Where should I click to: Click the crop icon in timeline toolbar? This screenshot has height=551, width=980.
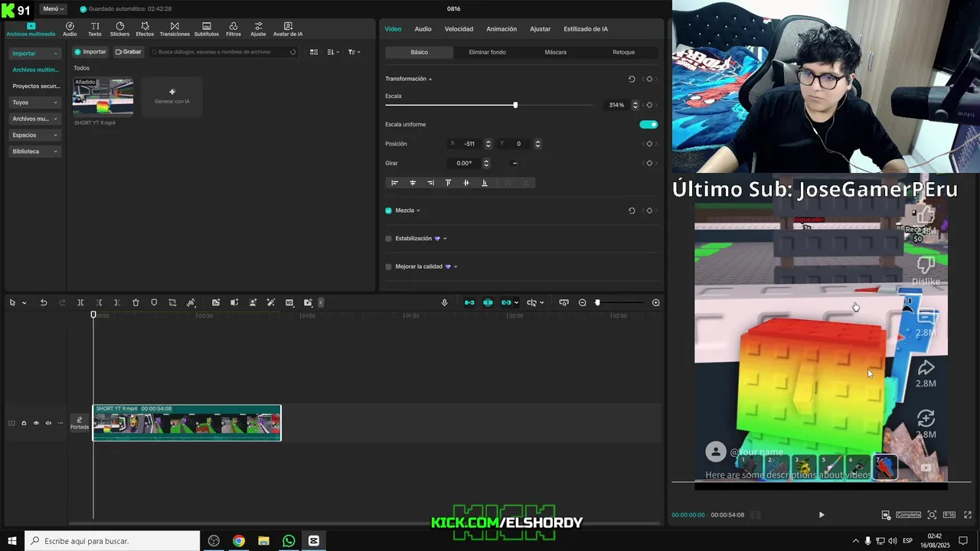(172, 303)
